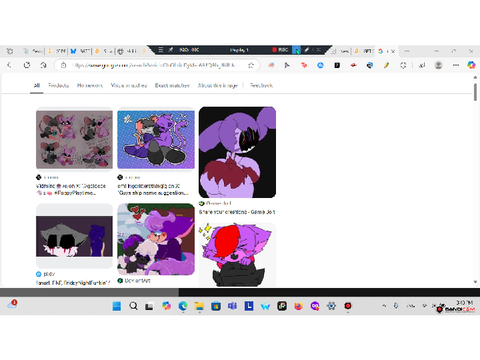The height and width of the screenshot is (360, 480).
Task: Open the blue L app on taskbar
Action: point(249,306)
